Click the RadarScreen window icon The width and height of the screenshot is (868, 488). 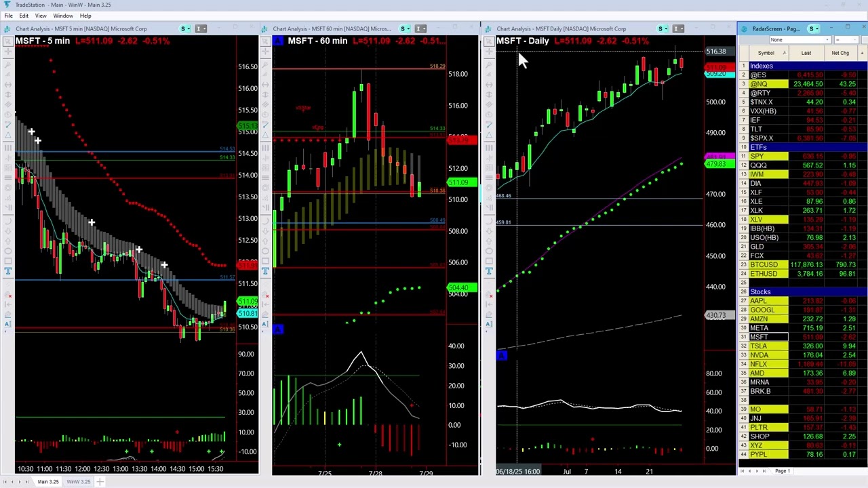tap(745, 28)
